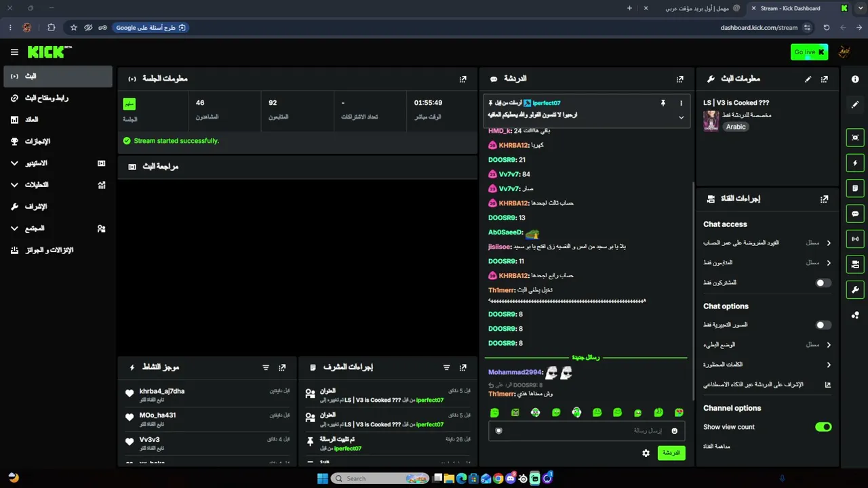Filter the موجز النشاط activity feed
Image resolution: width=868 pixels, height=488 pixels.
[266, 367]
